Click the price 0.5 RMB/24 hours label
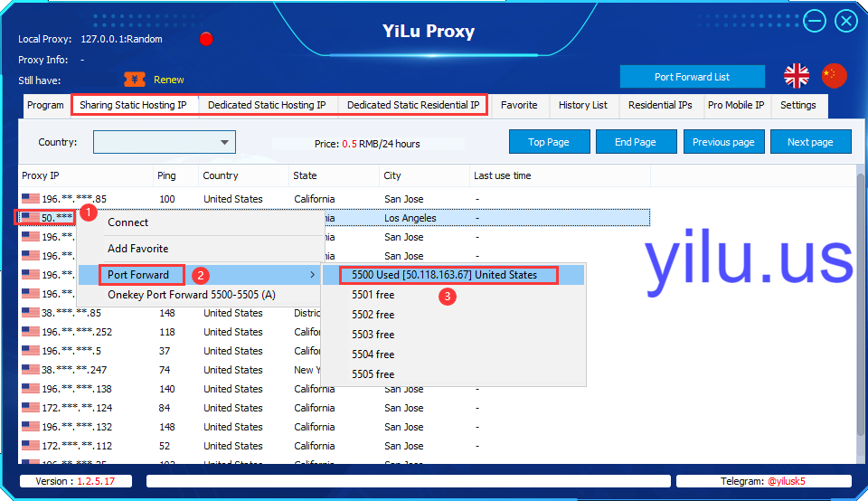 (367, 144)
